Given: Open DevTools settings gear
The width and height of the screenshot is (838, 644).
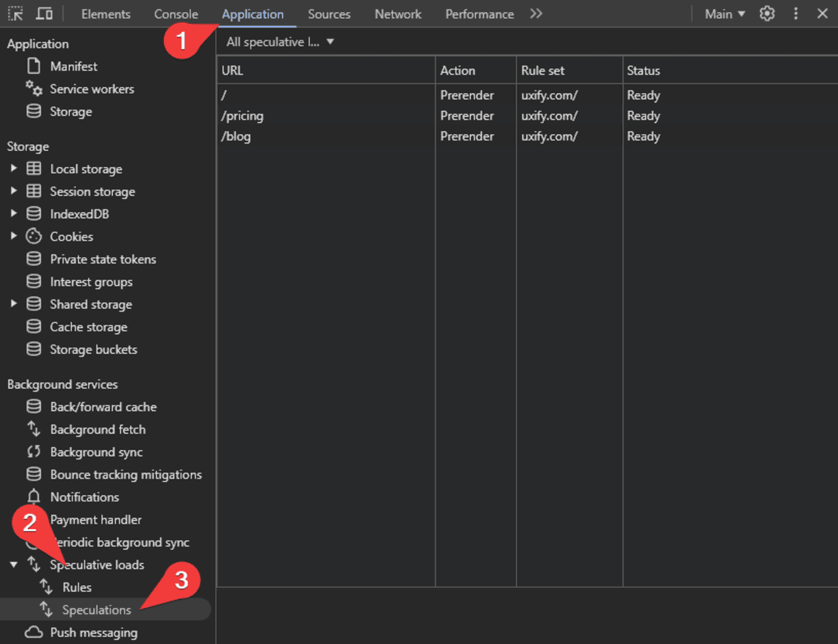Looking at the screenshot, I should [767, 14].
